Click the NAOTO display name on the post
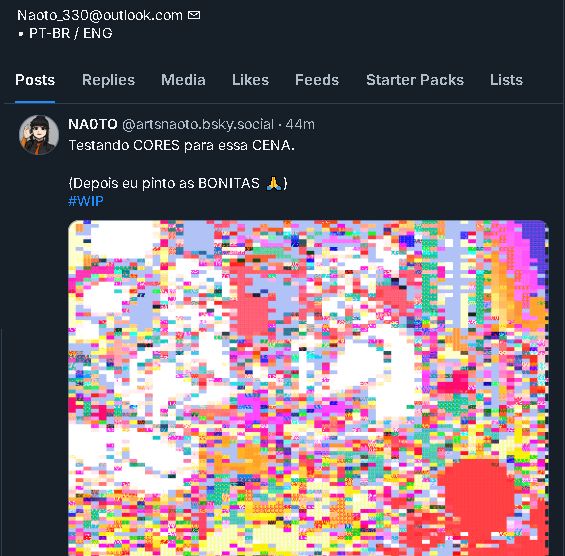Screen dimensions: 565x556 point(93,124)
